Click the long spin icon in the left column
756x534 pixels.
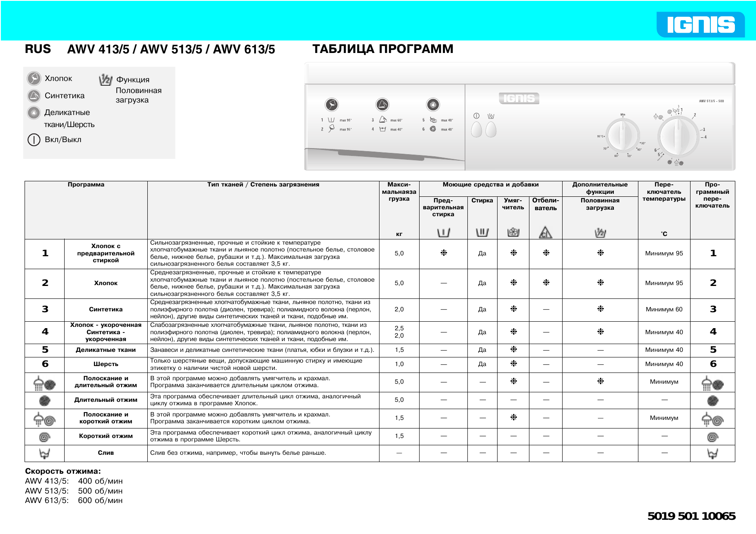(x=45, y=401)
